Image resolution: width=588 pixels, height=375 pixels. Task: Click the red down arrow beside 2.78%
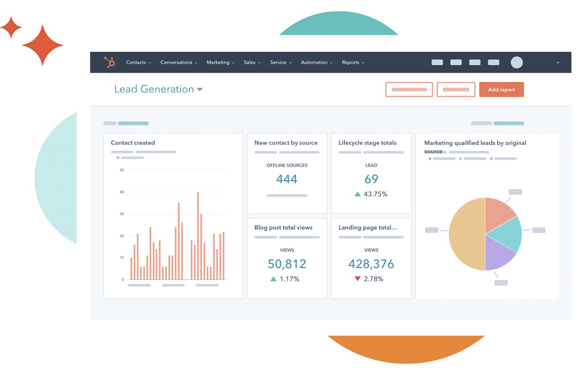point(357,279)
